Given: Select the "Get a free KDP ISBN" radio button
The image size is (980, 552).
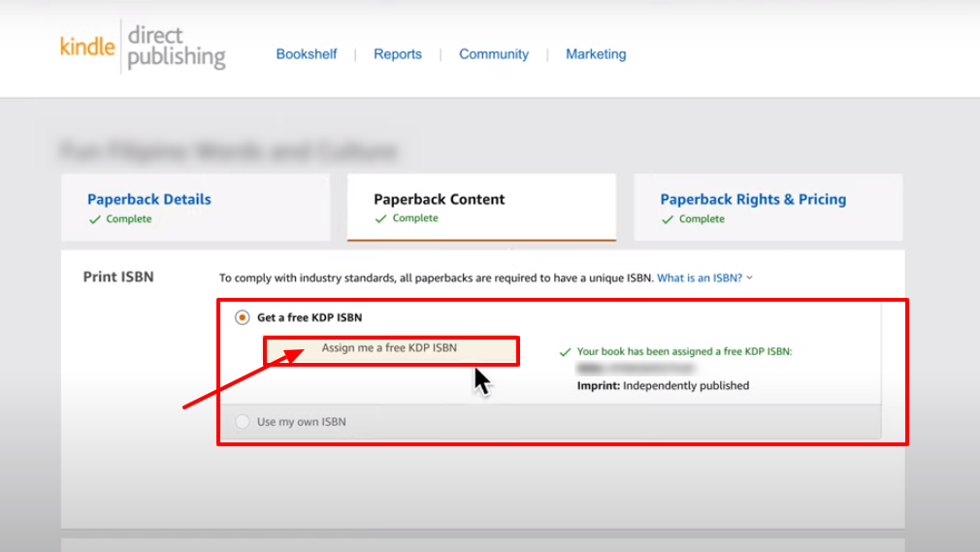Looking at the screenshot, I should click(243, 317).
